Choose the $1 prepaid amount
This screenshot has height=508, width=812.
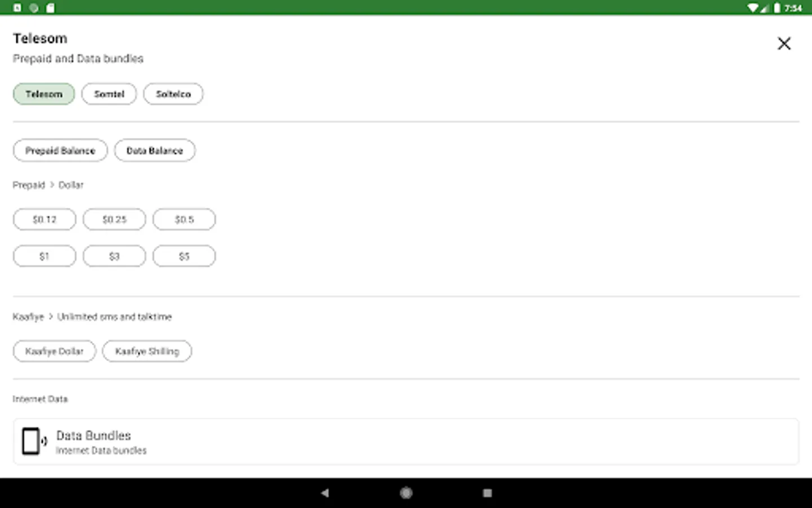point(45,256)
